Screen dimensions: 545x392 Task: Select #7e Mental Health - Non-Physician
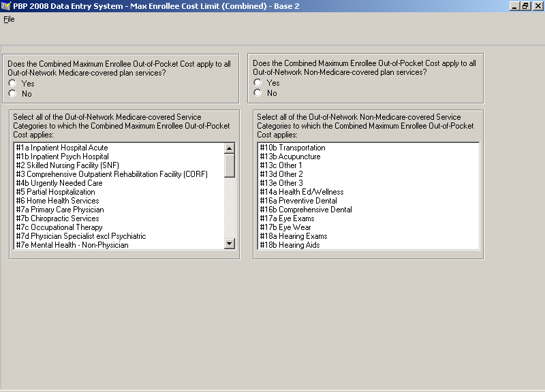pos(120,245)
